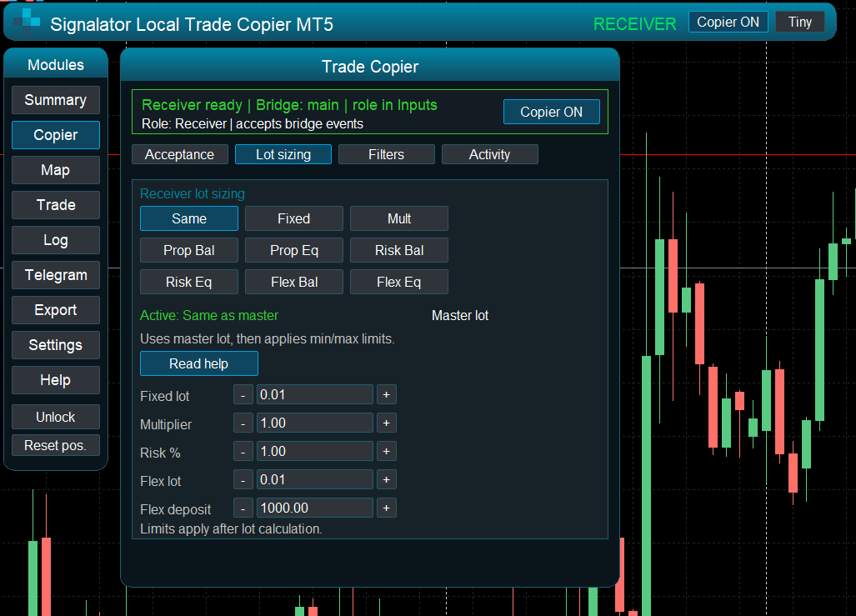Toggle Copier ON in the title bar
The width and height of the screenshot is (856, 616).
click(728, 22)
